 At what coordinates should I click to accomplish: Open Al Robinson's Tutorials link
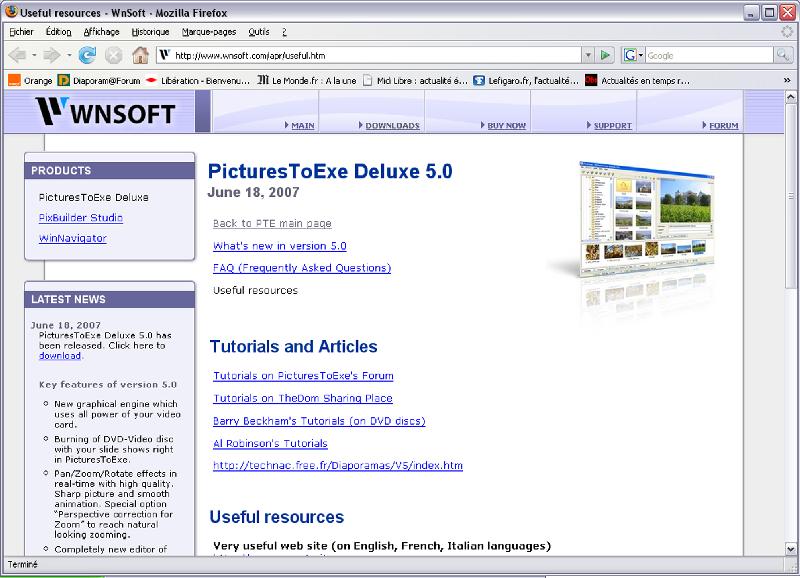[x=270, y=443]
